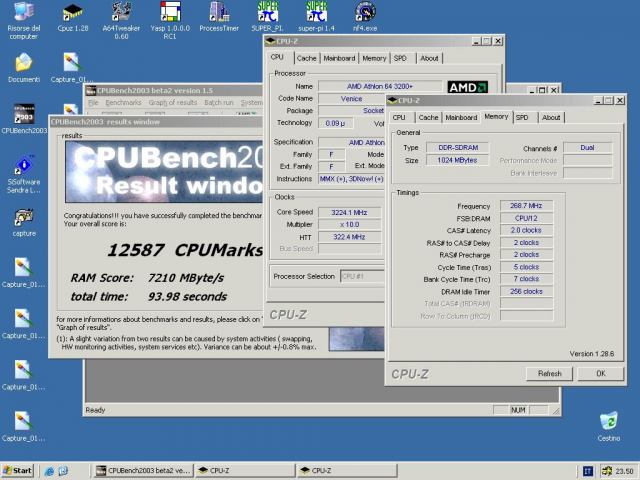Select About tab in front CPU-Z window
This screenshot has width=640, height=480.
tap(551, 118)
